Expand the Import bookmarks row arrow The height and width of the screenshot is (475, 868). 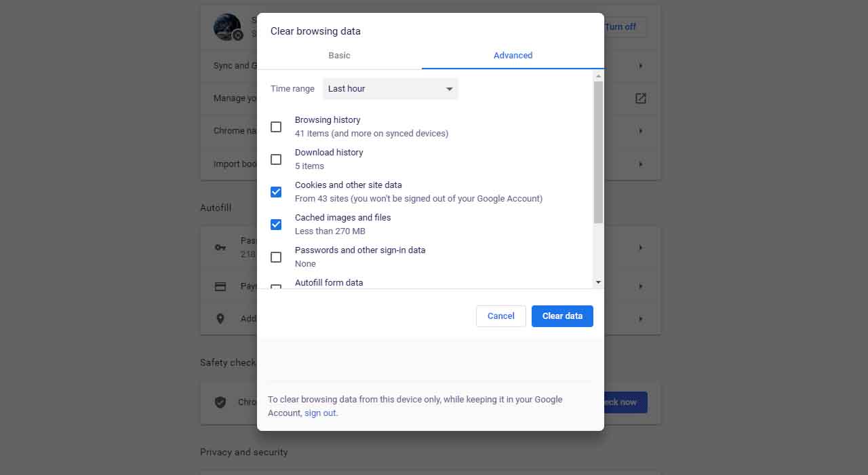[641, 164]
